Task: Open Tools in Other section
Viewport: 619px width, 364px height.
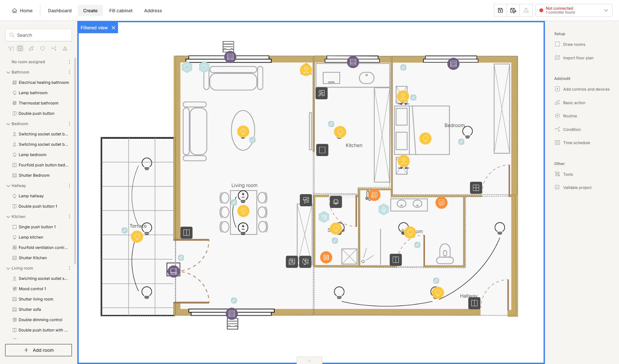Action: click(564, 174)
